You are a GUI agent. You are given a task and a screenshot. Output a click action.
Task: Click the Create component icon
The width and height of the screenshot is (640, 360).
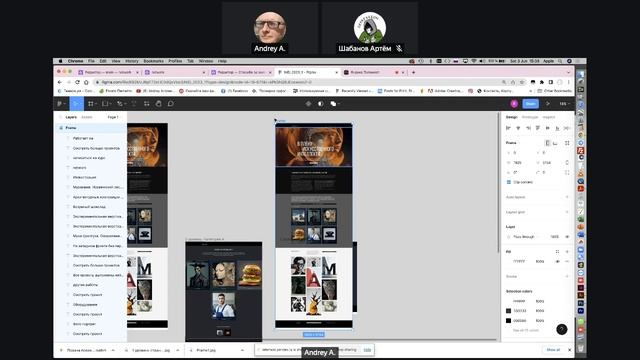pos(308,104)
